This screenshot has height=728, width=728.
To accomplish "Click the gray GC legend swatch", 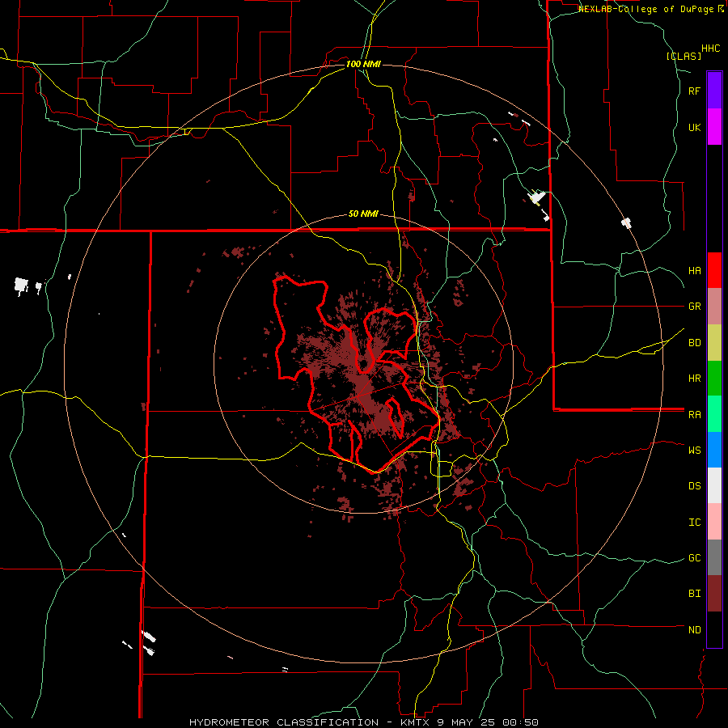I will (714, 557).
